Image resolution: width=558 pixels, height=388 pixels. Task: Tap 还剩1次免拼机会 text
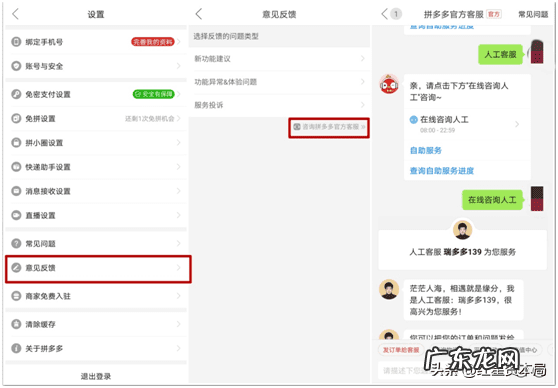[149, 119]
